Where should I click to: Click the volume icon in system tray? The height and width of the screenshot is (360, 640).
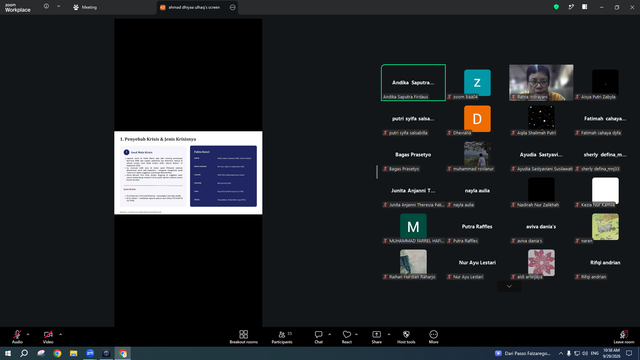click(585, 353)
